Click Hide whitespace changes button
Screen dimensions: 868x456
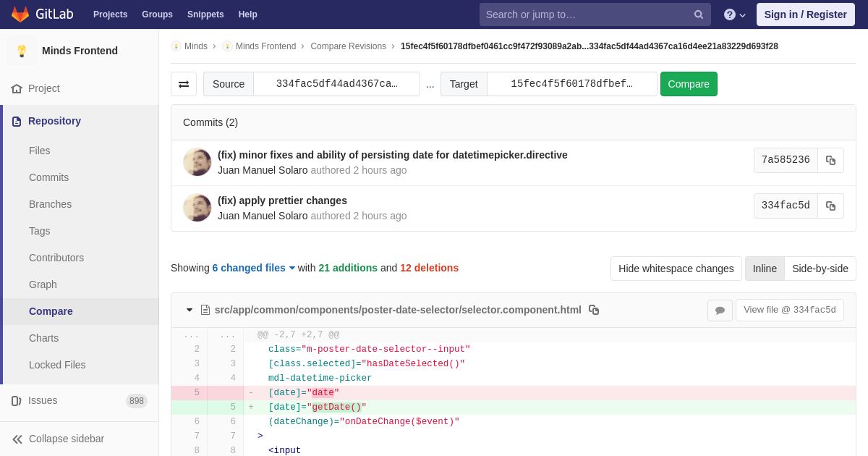pos(676,269)
